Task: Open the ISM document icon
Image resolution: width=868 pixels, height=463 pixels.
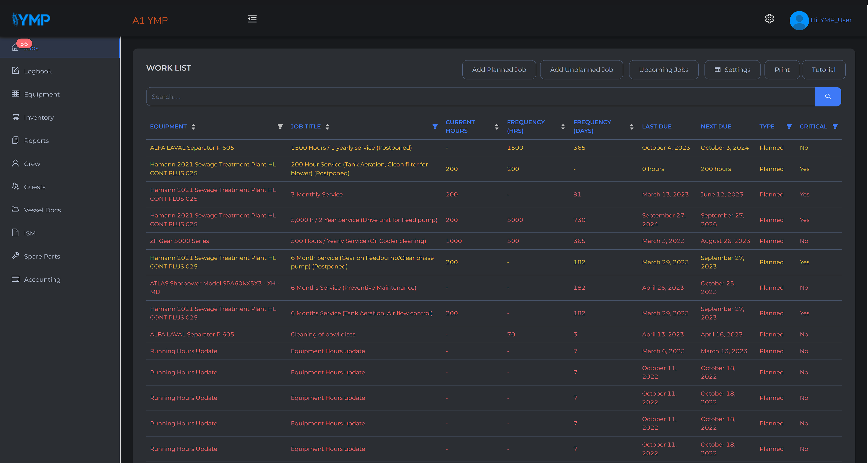Action: tap(15, 233)
